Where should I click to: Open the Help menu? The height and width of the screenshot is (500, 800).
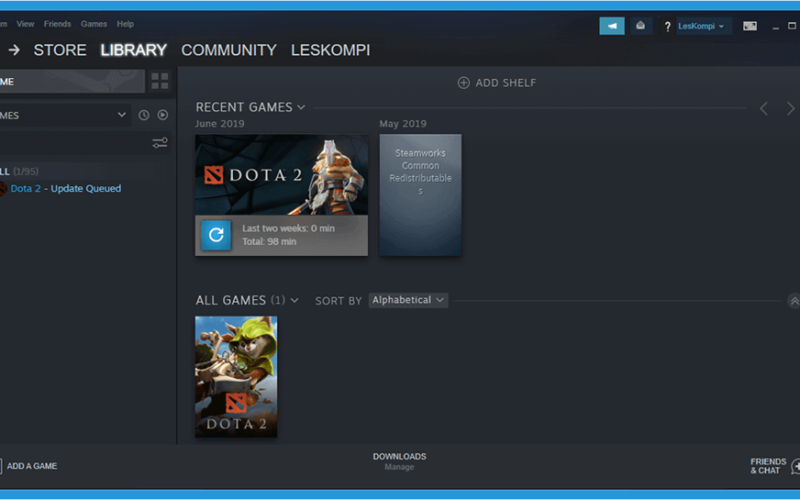125,24
